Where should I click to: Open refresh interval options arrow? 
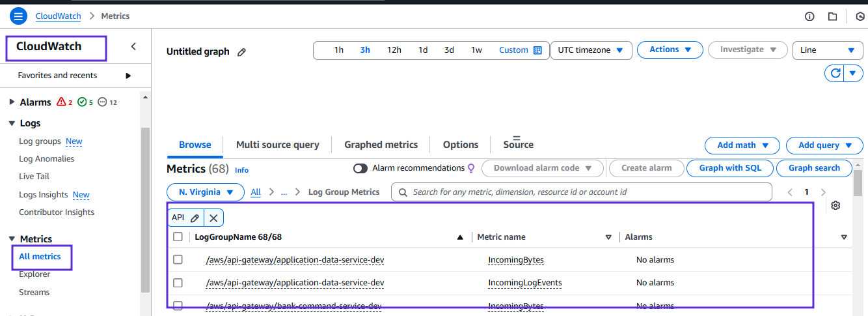[853, 73]
